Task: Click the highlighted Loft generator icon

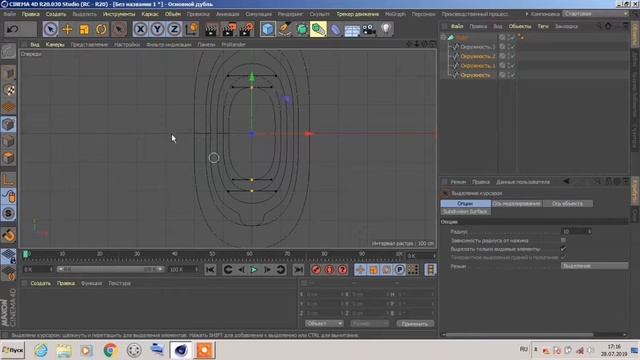Action: click(318, 29)
